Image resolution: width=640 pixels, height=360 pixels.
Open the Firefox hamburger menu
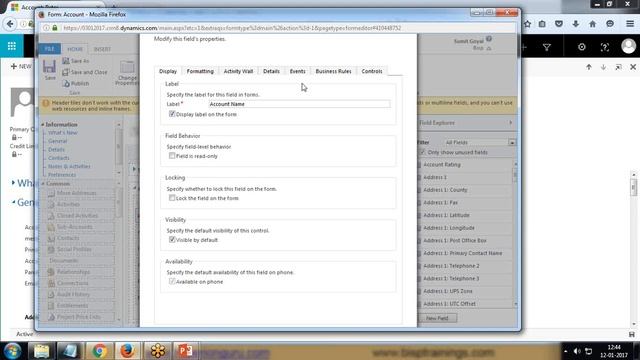point(630,24)
